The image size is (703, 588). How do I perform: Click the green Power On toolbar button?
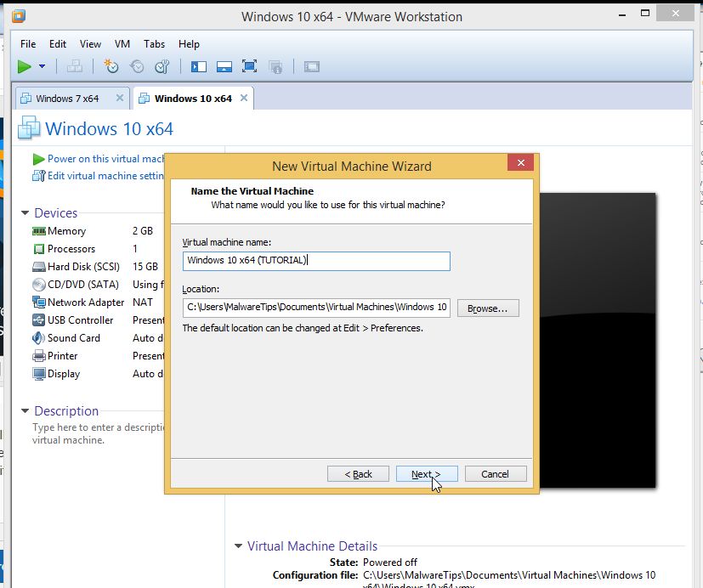(x=24, y=67)
